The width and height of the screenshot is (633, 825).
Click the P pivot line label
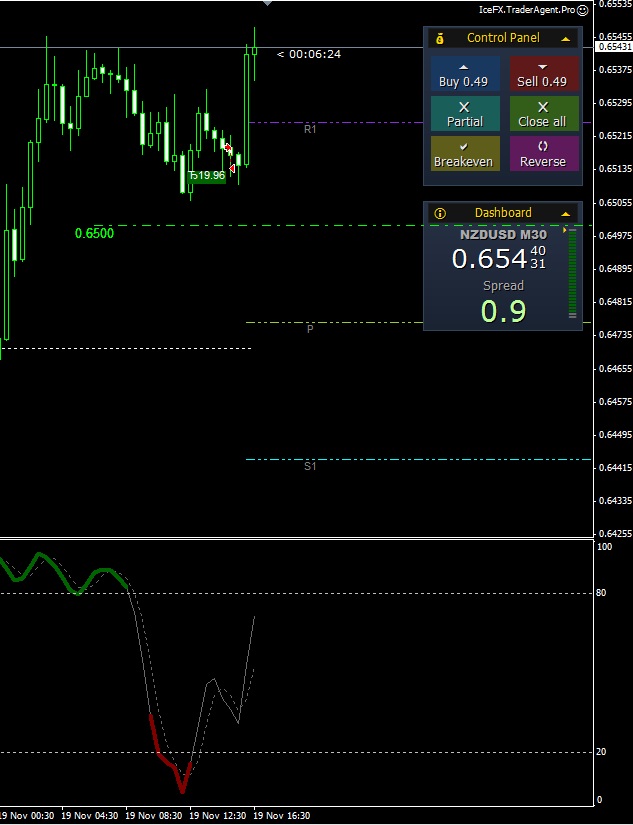310,329
